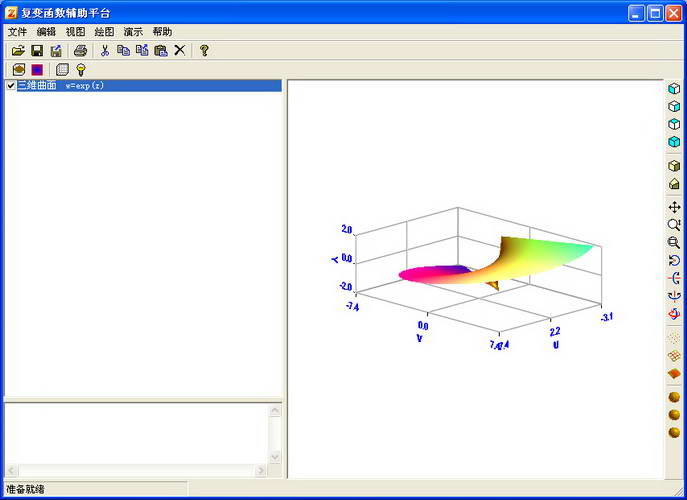Open the 帮助 menu
The image size is (687, 500).
click(162, 32)
